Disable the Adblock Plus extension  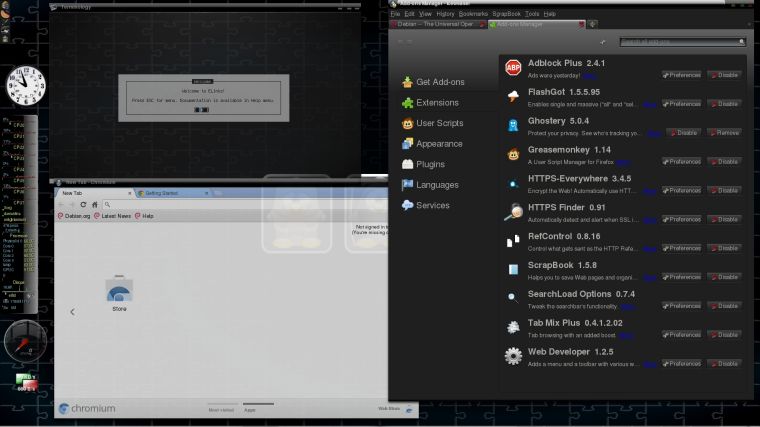(x=724, y=75)
